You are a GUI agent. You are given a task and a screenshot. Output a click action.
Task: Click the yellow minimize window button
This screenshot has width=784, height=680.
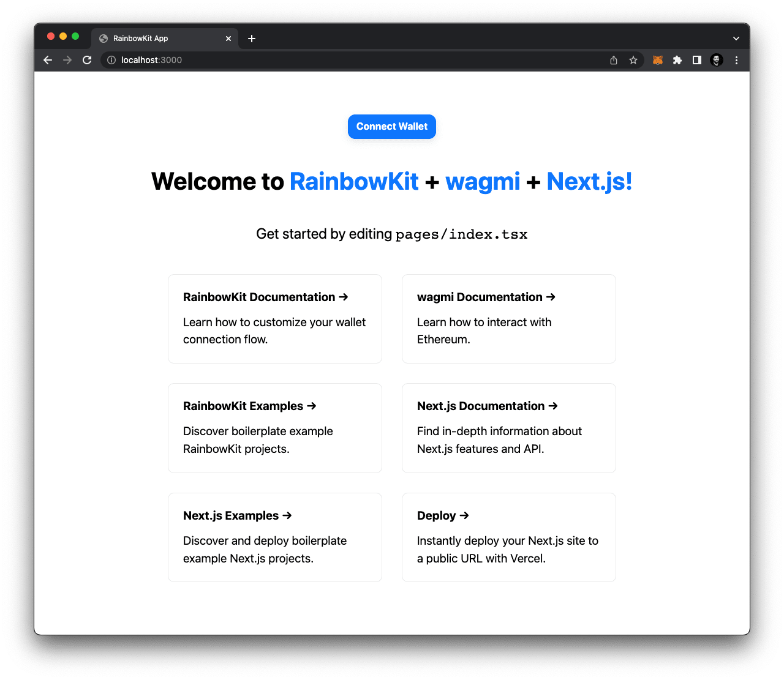[x=63, y=36]
